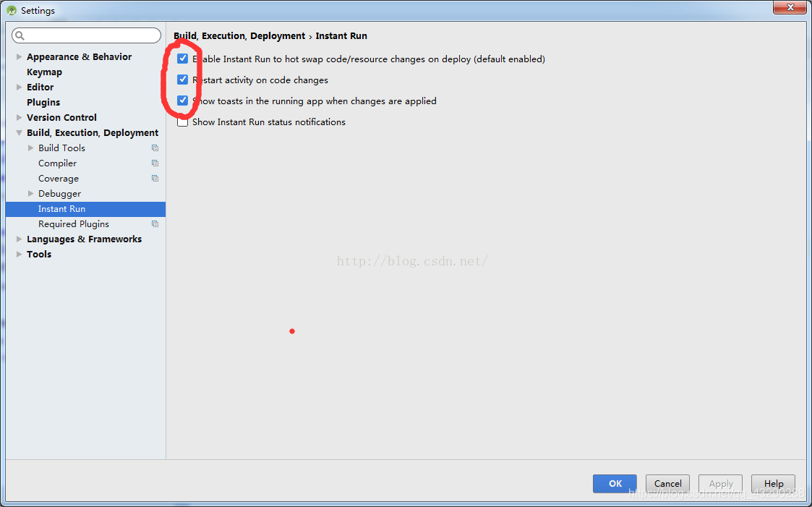Click the indicator icon beside Required Plugins
Image resolution: width=812 pixels, height=507 pixels.
click(155, 223)
